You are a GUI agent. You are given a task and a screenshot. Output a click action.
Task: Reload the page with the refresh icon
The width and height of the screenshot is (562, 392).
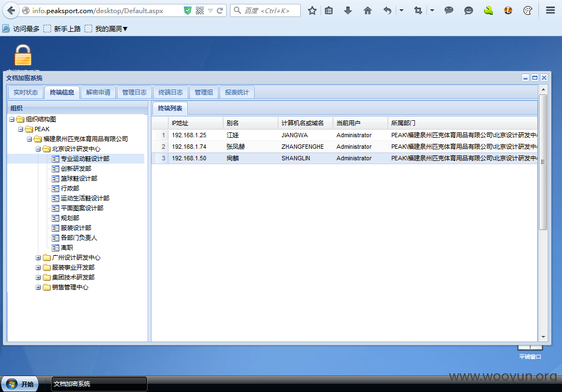[220, 11]
